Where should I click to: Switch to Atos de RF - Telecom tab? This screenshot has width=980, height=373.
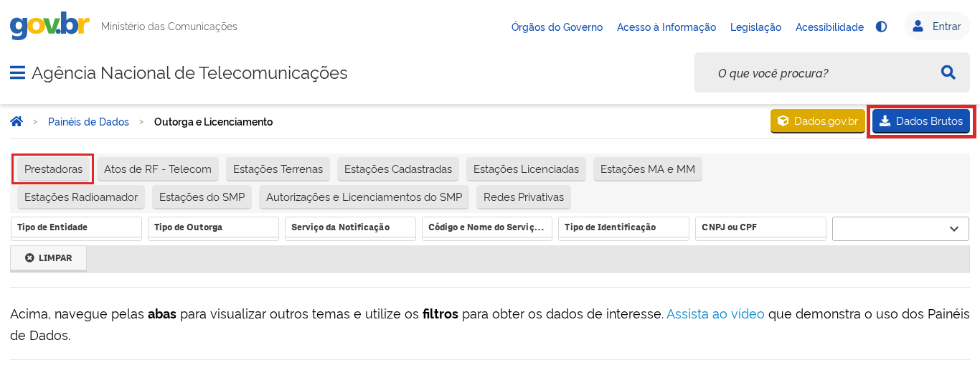158,169
